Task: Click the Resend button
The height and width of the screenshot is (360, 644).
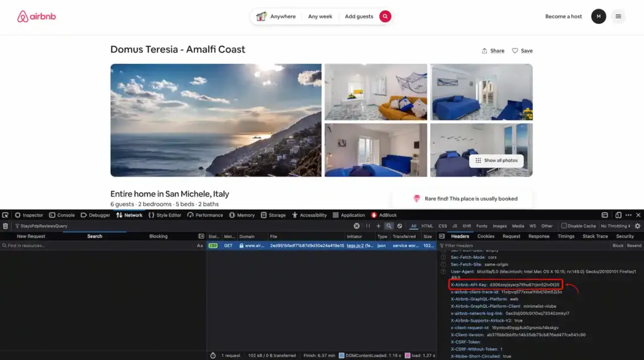Action: 634,246
